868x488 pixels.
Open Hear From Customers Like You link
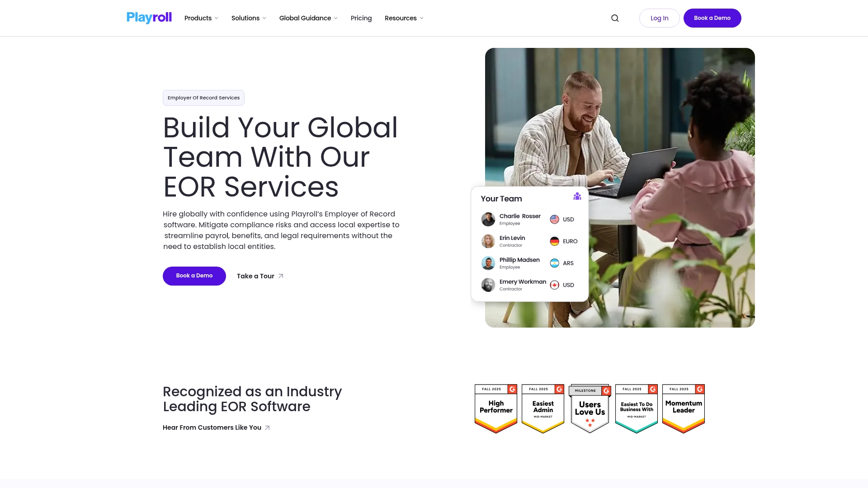click(x=217, y=427)
